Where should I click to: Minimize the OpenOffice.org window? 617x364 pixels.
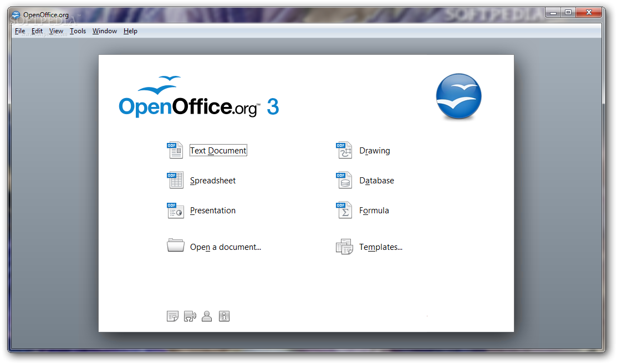(x=553, y=13)
